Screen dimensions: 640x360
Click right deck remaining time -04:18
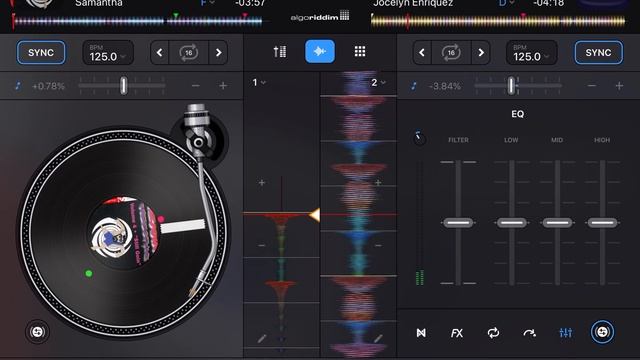pyautogui.click(x=549, y=3)
